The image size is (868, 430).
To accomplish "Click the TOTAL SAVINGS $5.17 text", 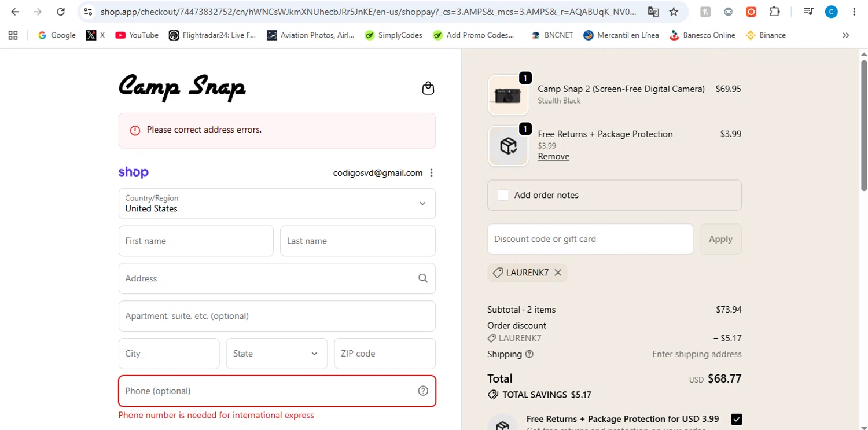I will pos(547,395).
